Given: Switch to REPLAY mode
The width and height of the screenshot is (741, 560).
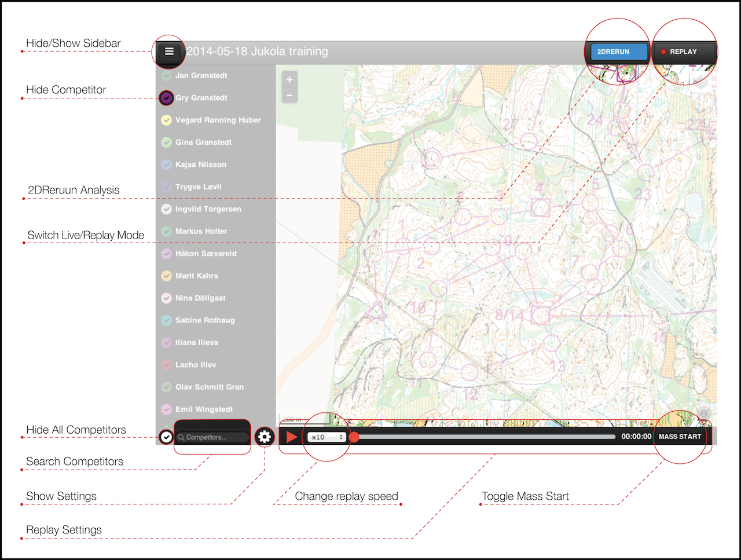Looking at the screenshot, I should tap(685, 52).
